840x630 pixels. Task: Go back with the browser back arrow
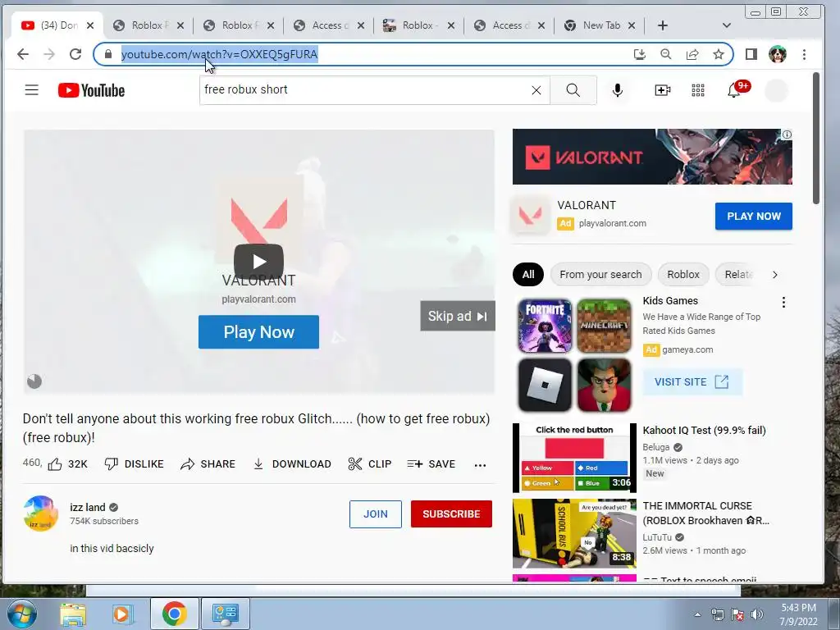23,54
